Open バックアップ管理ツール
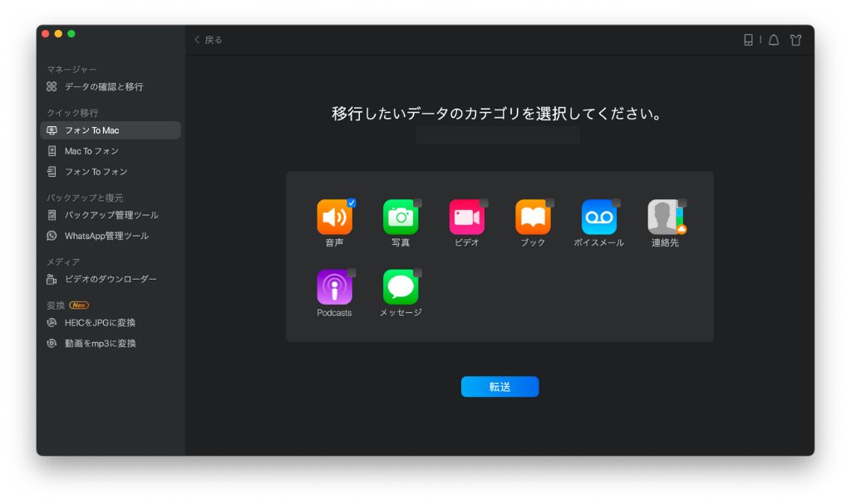The image size is (851, 504). (x=111, y=215)
